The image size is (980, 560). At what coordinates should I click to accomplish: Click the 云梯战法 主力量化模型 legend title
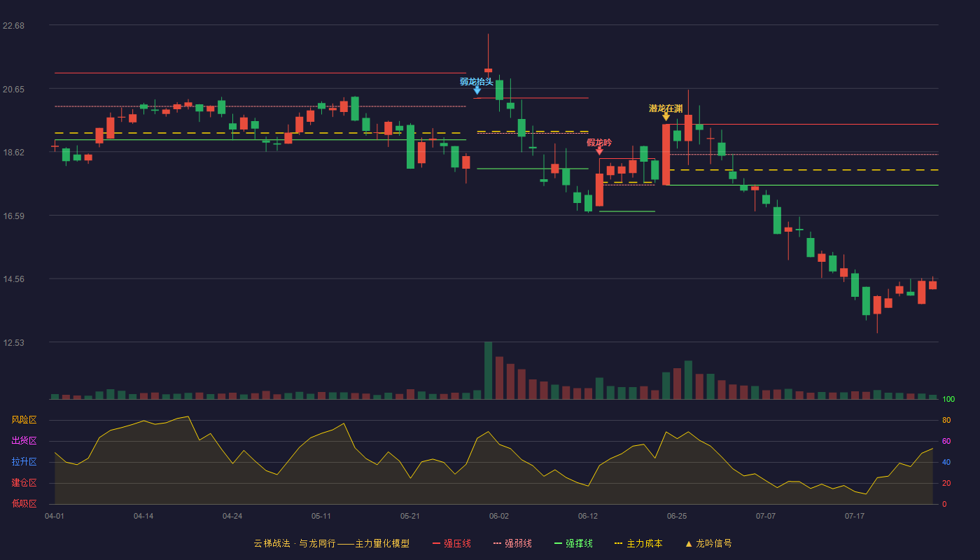point(332,543)
